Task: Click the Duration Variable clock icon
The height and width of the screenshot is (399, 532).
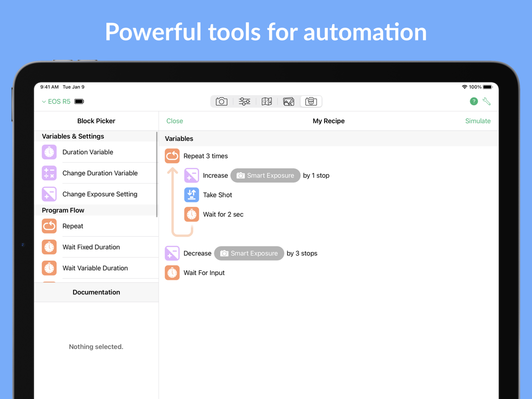Action: tap(49, 152)
